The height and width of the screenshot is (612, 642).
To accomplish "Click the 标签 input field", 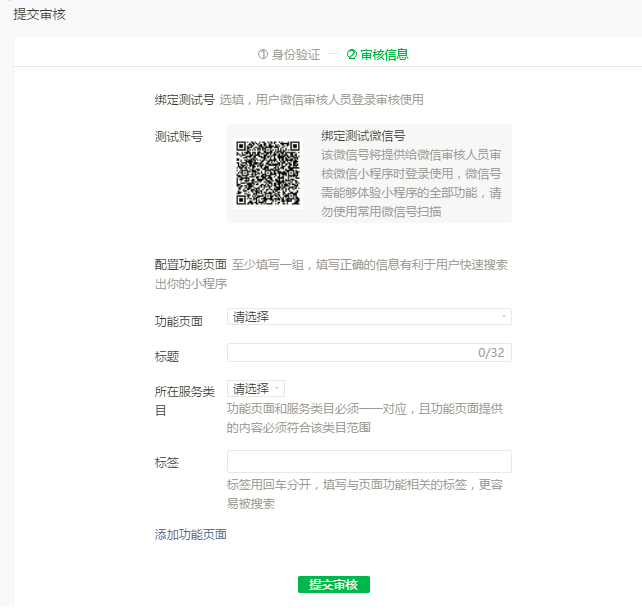I will 369,462.
